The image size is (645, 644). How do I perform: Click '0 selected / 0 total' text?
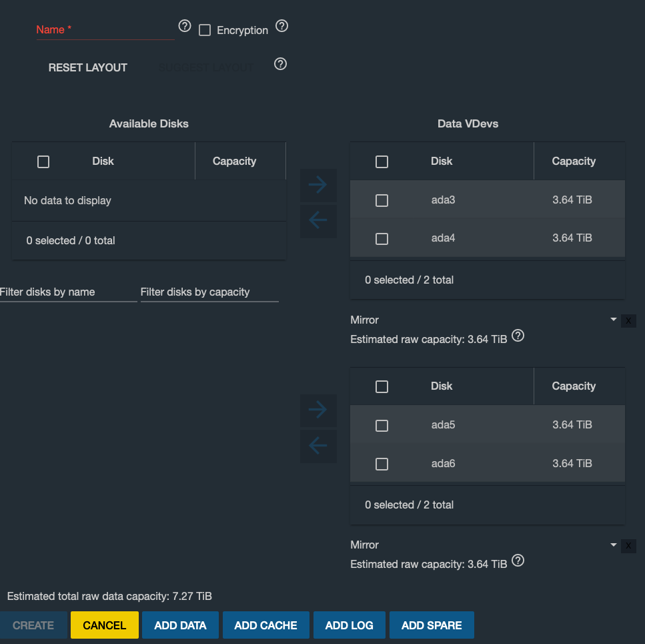click(71, 240)
